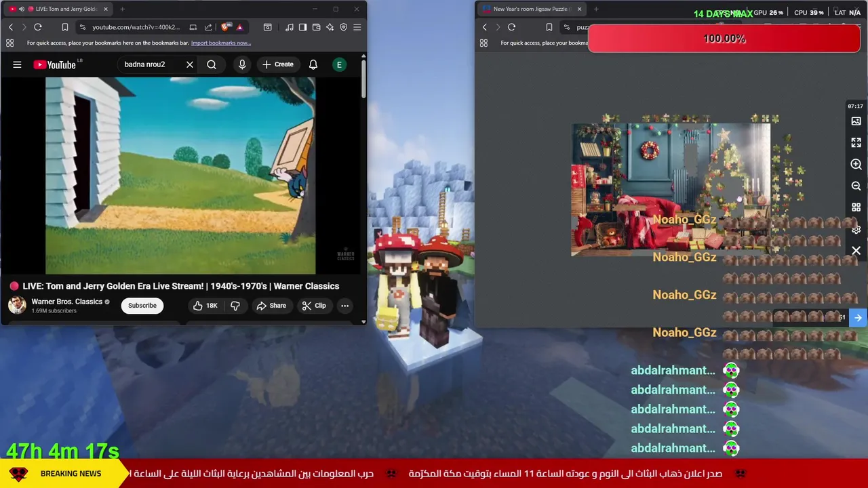868x488 pixels.
Task: Open more actions menu beside Clip
Action: 344,306
